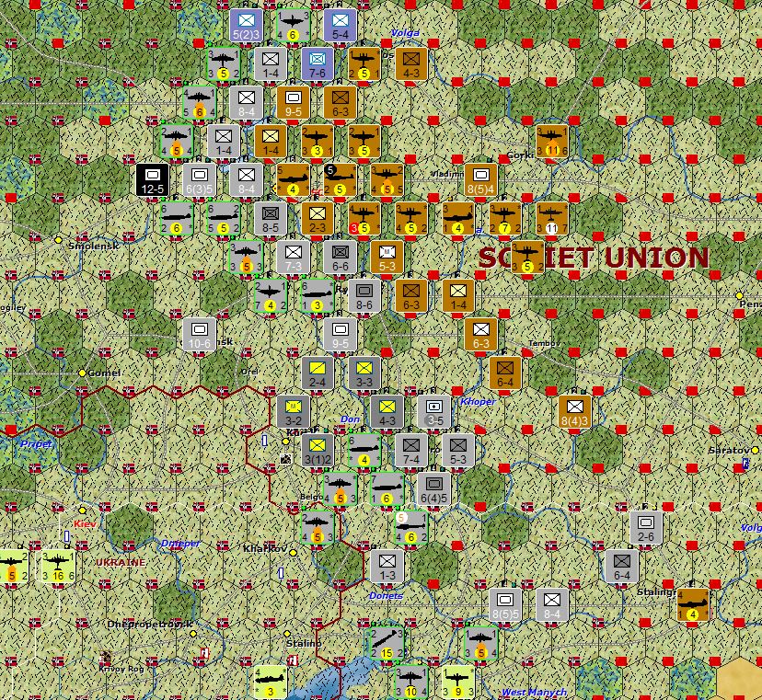Select the yellow 3-3 unit
Screen dimensions: 762x700
pos(364,373)
